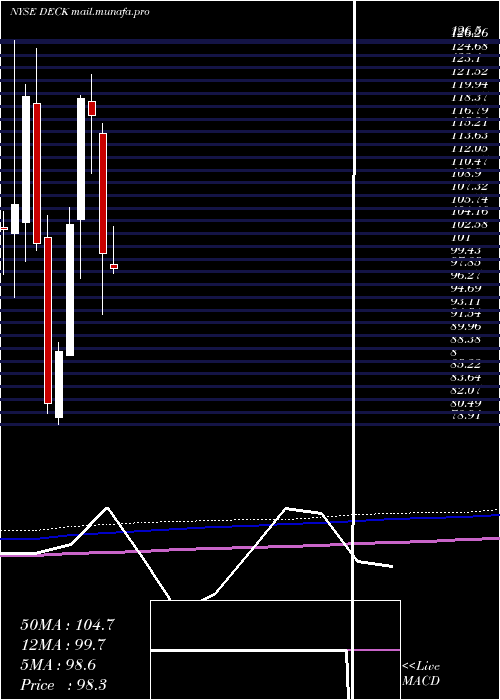Click the 88.38 price axis label
This screenshot has height=700, width=500.
(468, 340)
